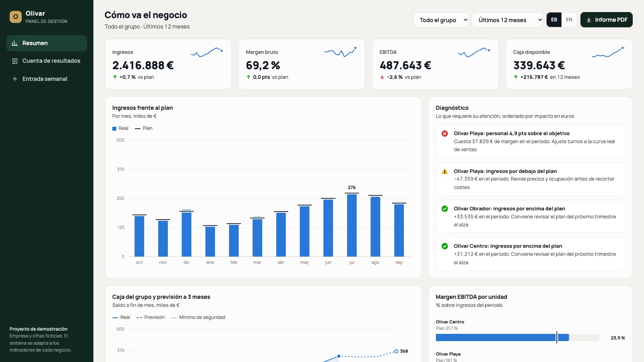Toggle the Plan legend in Ingresos chart
This screenshot has width=644, height=362.
point(144,128)
